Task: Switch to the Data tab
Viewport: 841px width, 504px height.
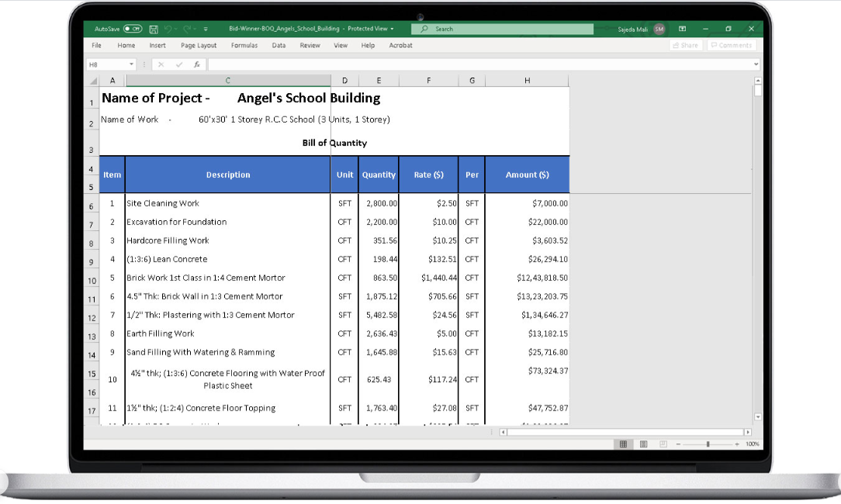Action: pos(279,46)
